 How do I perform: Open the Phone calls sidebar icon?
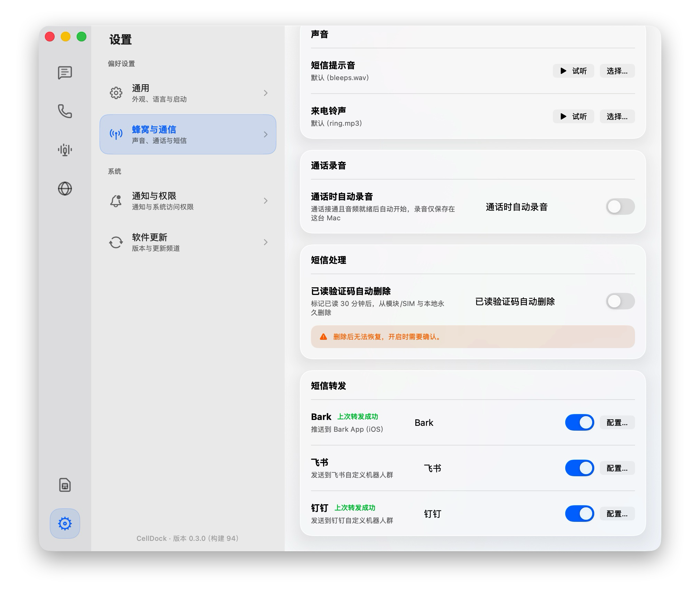(x=65, y=111)
